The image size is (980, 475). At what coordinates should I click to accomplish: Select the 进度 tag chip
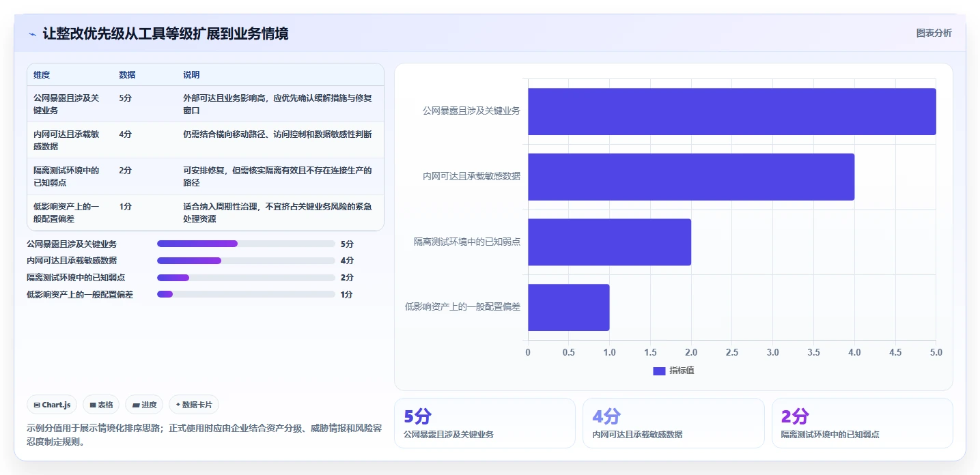coord(144,405)
